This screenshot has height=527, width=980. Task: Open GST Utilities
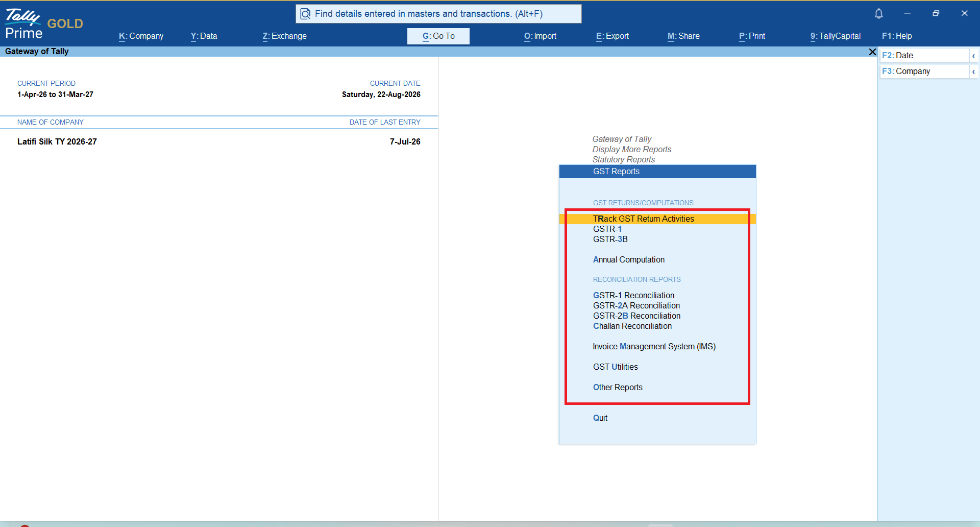615,367
